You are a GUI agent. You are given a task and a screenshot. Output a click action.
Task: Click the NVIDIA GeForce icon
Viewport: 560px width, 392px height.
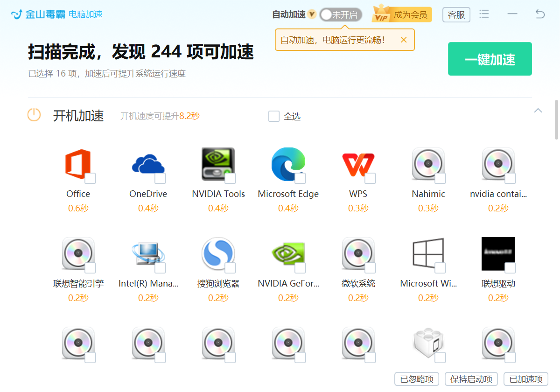click(x=288, y=253)
